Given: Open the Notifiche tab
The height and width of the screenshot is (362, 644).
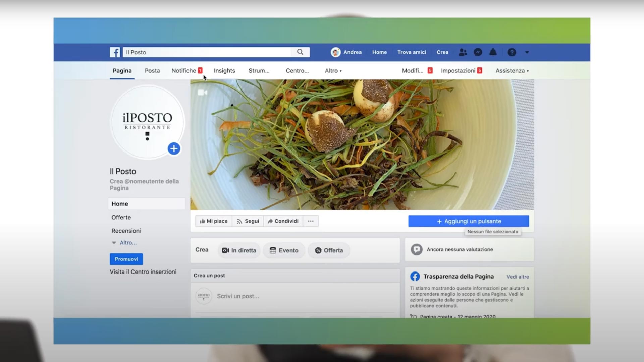Looking at the screenshot, I should pos(187,71).
